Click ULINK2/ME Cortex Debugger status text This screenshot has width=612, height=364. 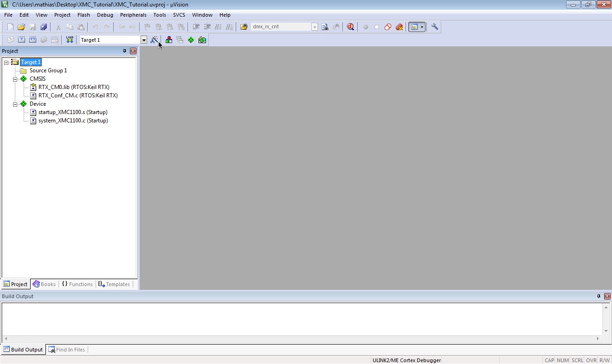[x=406, y=360]
